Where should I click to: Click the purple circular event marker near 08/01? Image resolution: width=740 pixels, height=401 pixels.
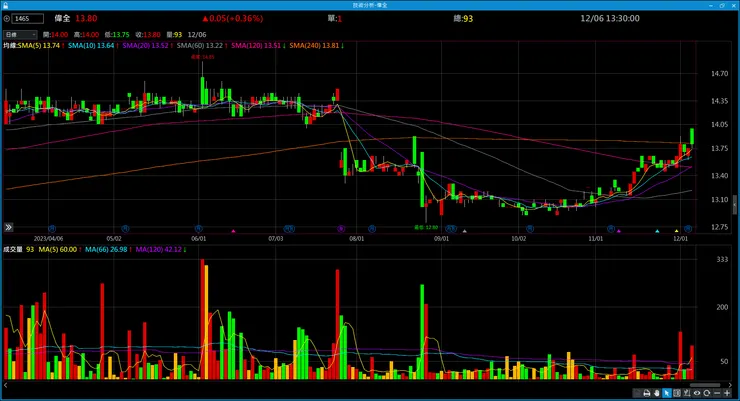[x=341, y=229]
